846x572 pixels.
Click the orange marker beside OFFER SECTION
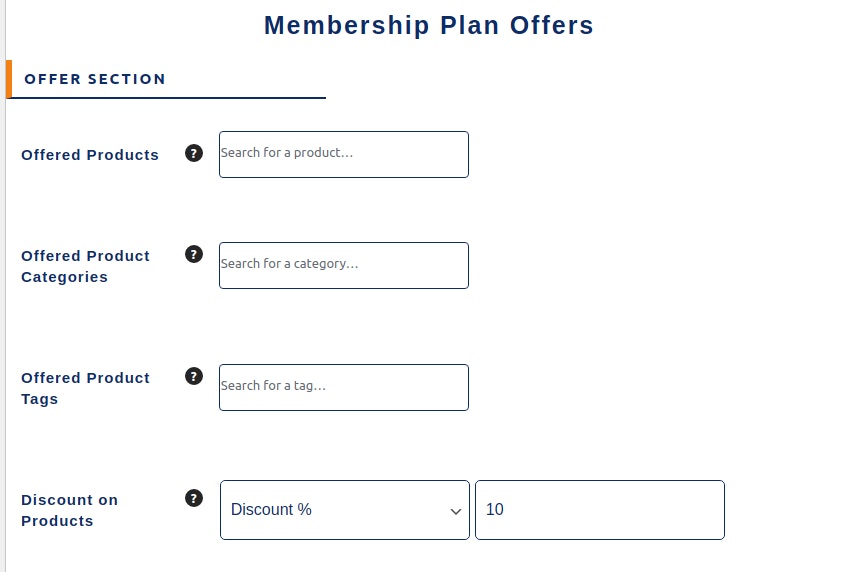click(x=9, y=79)
